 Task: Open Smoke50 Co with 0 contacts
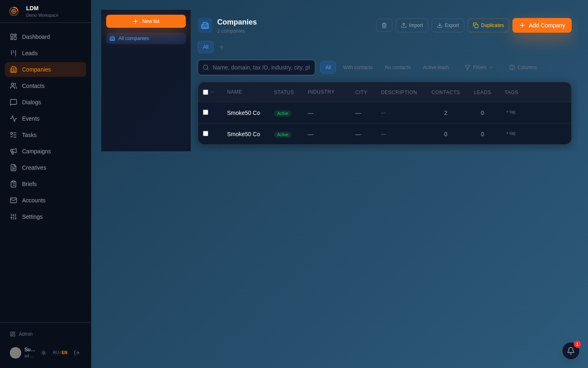click(x=243, y=134)
